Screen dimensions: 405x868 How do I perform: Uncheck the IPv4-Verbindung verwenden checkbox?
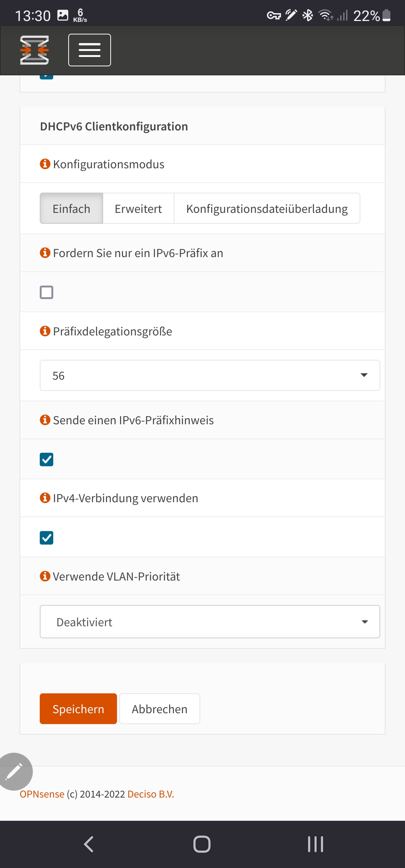click(46, 538)
